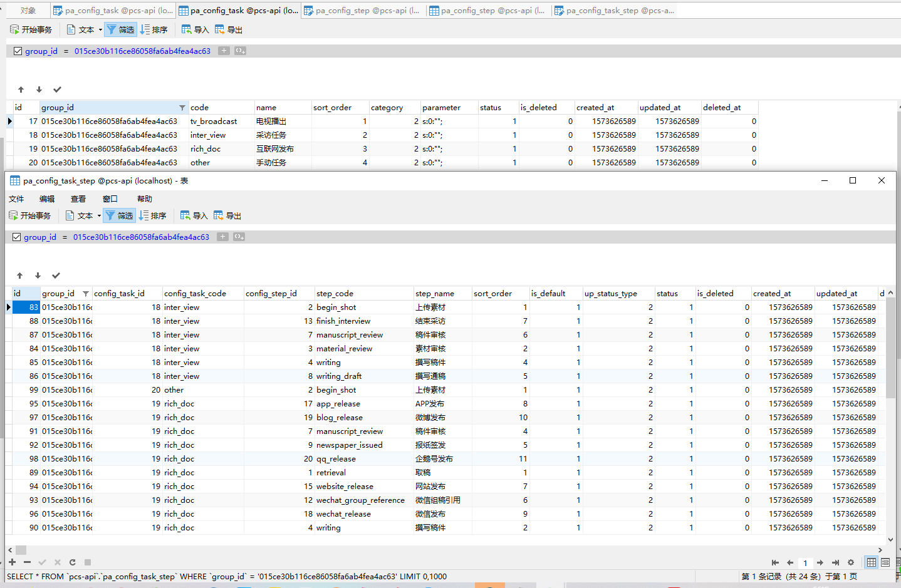Switch to the 对象 tab
The width and height of the screenshot is (901, 588).
pyautogui.click(x=28, y=11)
